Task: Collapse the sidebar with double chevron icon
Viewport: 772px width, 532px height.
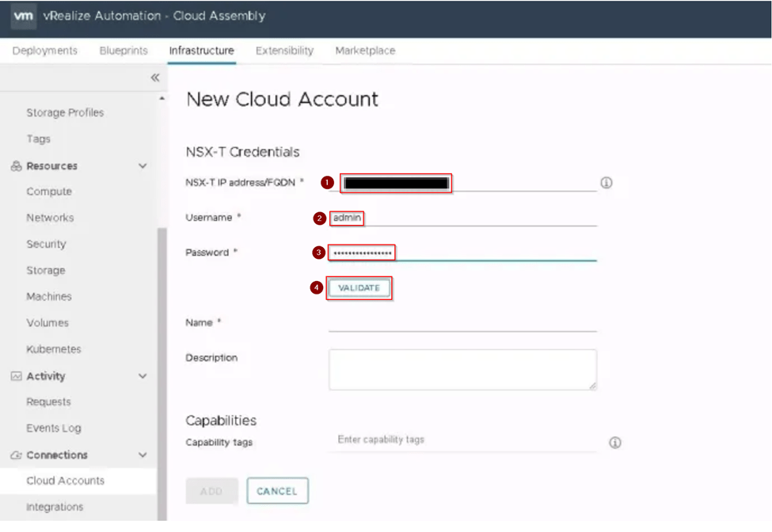Action: point(155,78)
